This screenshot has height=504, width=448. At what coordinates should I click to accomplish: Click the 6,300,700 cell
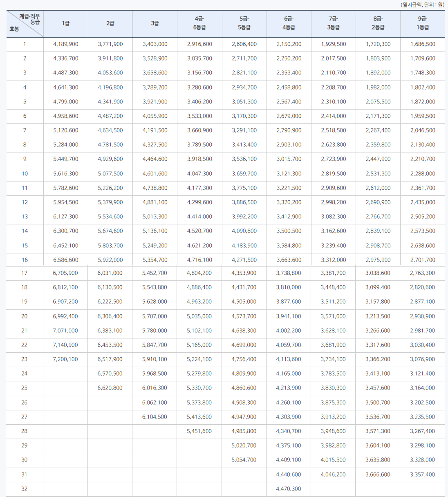point(66,231)
